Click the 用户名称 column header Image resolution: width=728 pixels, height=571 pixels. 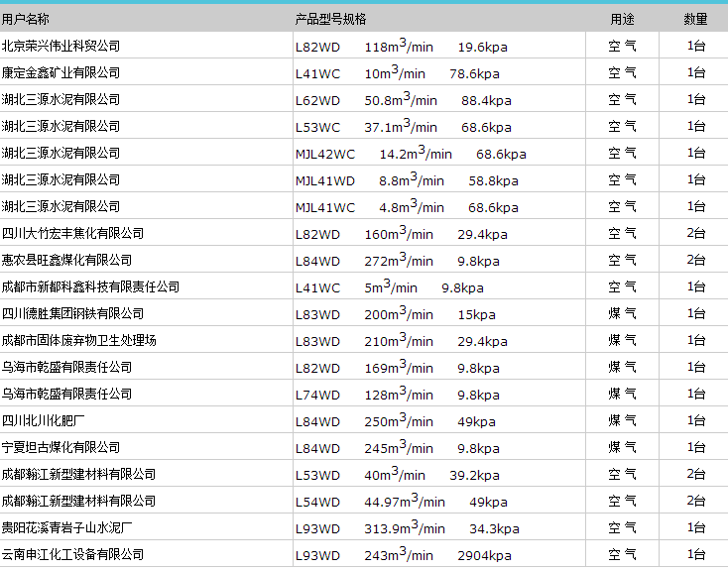click(x=25, y=19)
